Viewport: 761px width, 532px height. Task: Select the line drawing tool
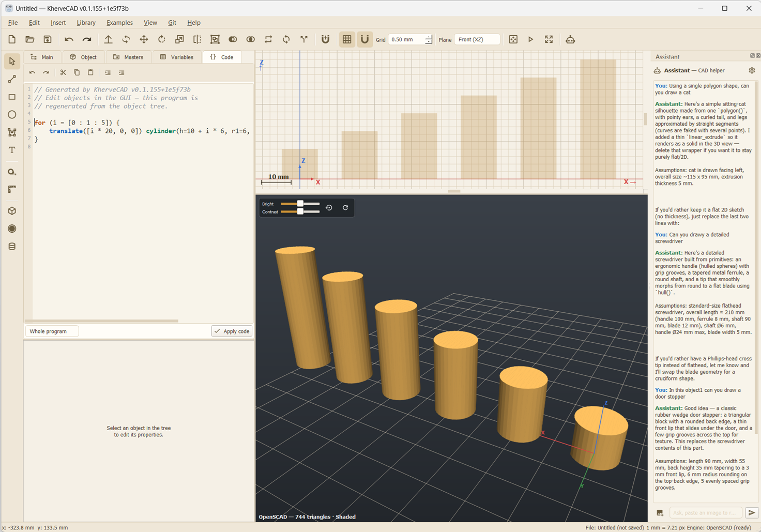click(x=12, y=79)
